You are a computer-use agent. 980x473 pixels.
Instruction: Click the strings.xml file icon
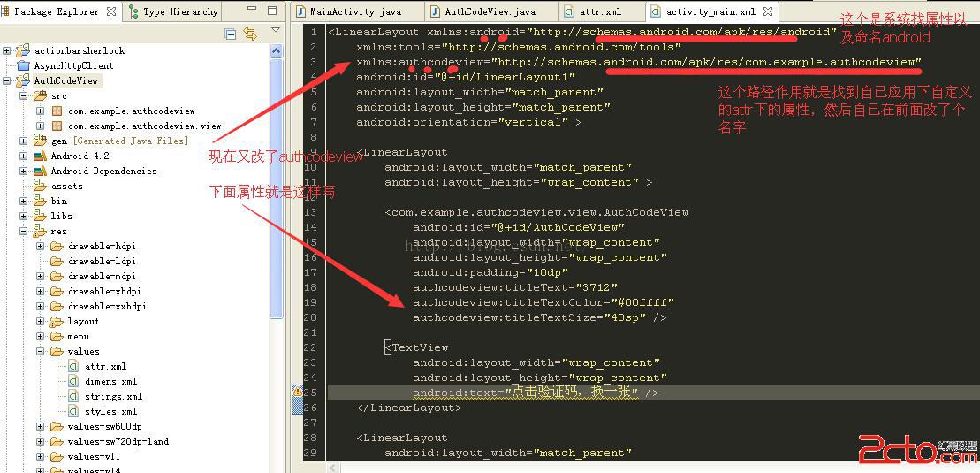[x=73, y=396]
